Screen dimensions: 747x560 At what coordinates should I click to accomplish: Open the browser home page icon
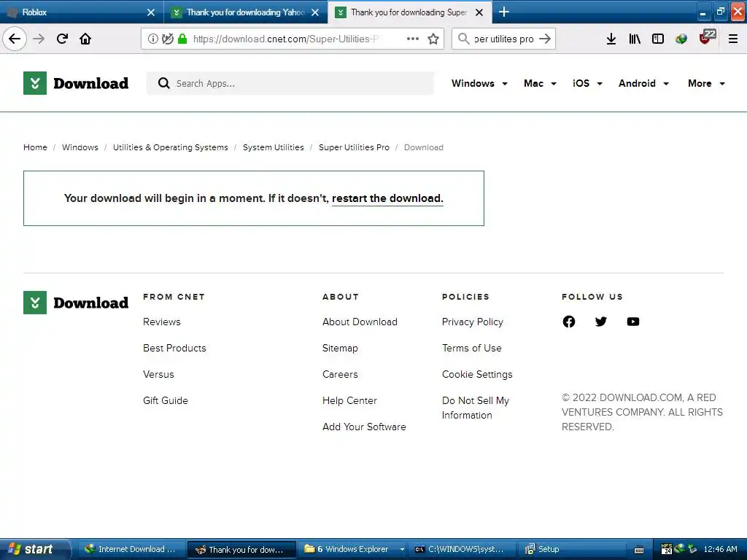(85, 39)
